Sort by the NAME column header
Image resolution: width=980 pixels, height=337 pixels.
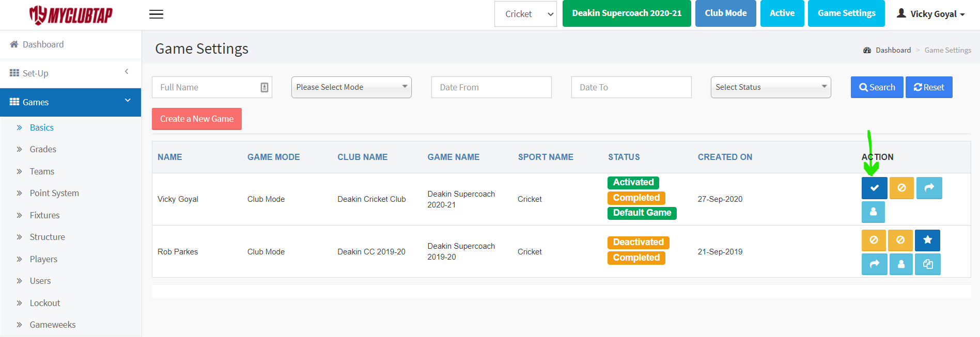click(x=170, y=157)
